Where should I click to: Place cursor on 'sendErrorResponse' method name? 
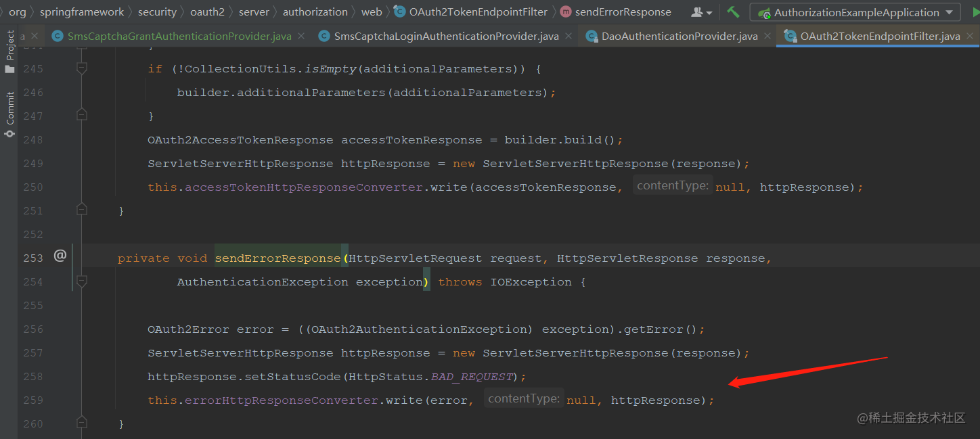(x=277, y=258)
